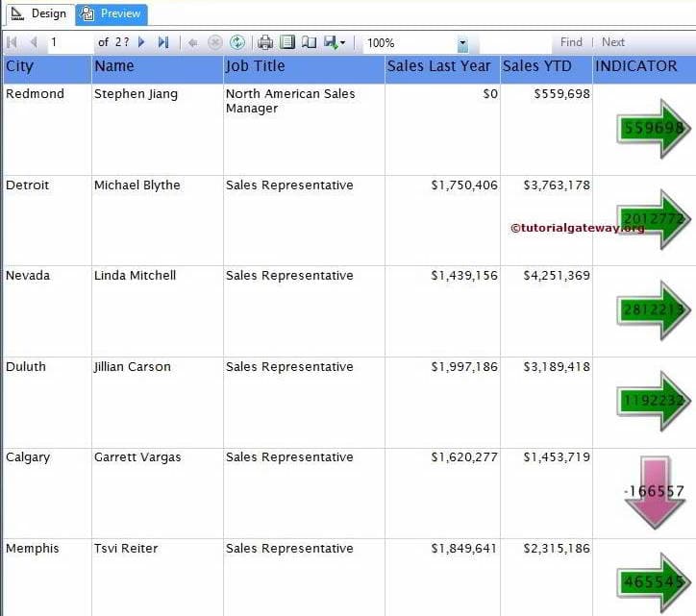Screen dimensions: 696x616
Task: Click the Find button
Action: (571, 42)
